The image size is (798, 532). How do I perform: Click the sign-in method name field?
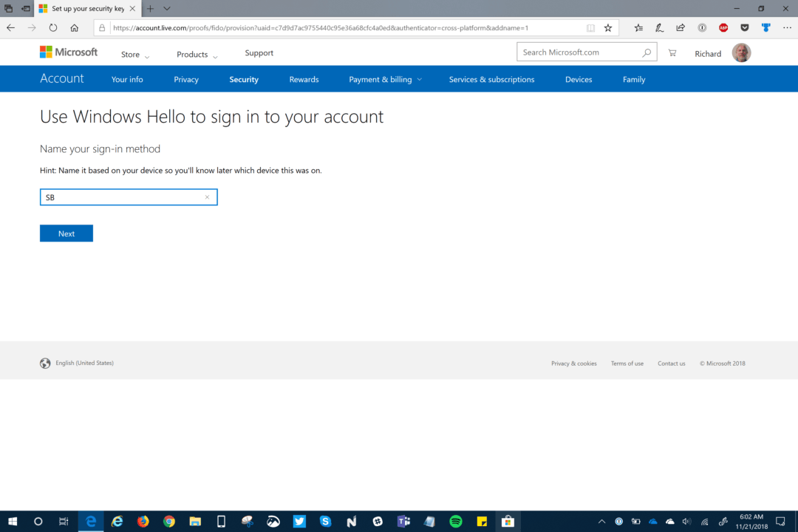[x=129, y=197]
